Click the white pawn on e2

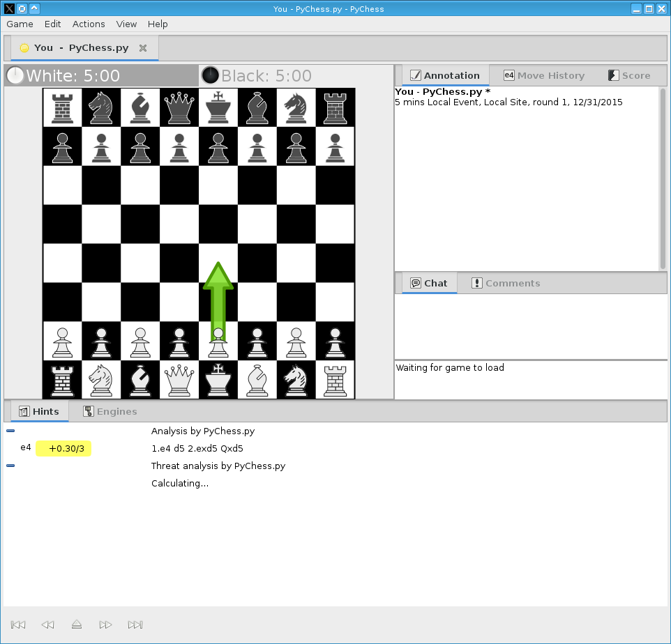point(218,342)
